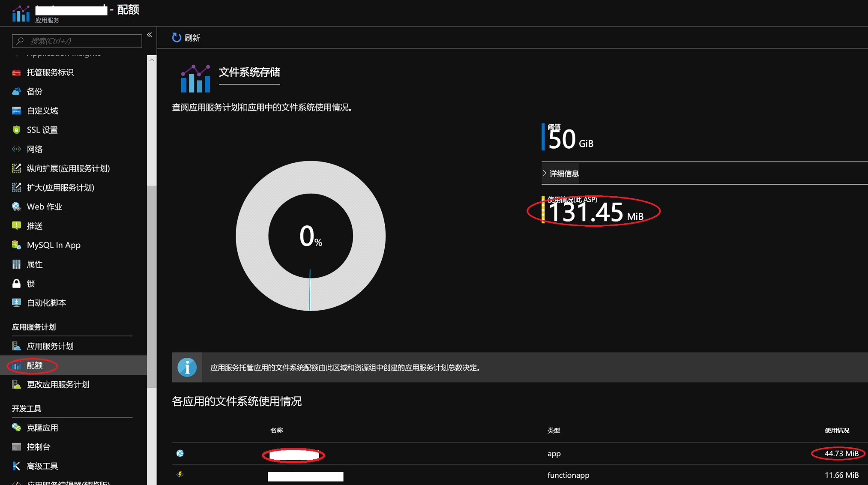
Task: Click the 使用情况 column header
Action: [x=837, y=430]
